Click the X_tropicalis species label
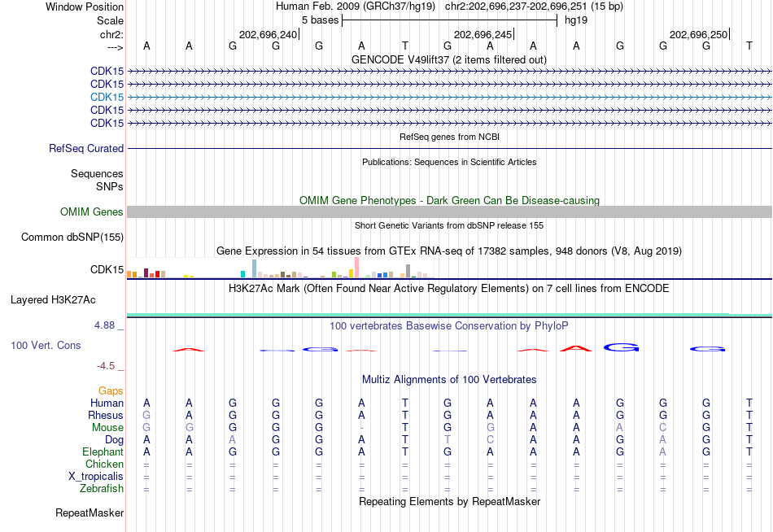This screenshot has height=532, width=773. [x=96, y=477]
